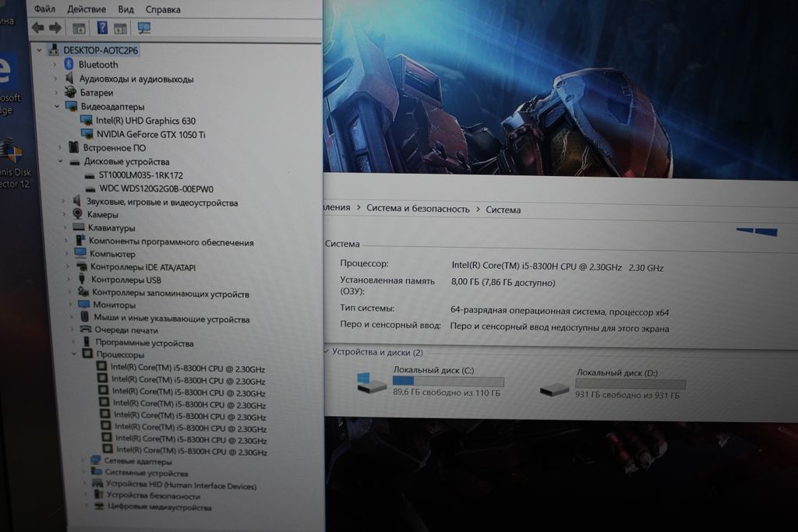Screen dimensions: 798x532
Task: Click the Мониторы monitor icon
Action: (83, 305)
